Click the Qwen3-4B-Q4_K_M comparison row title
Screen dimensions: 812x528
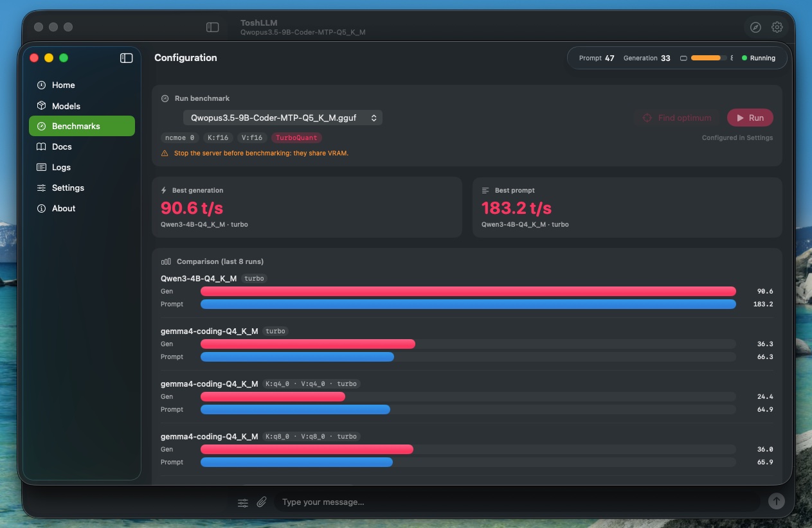tap(199, 279)
